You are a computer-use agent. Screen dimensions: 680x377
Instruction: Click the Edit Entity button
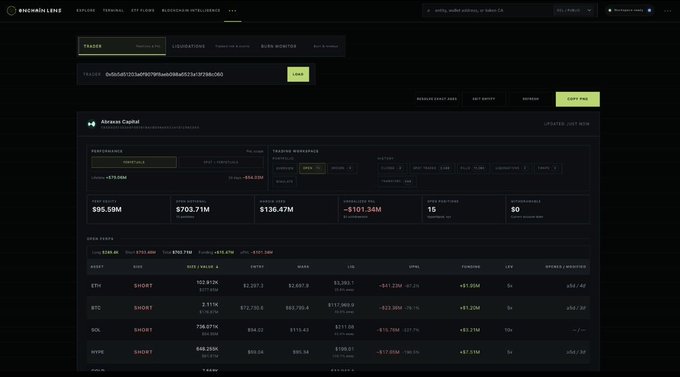484,99
